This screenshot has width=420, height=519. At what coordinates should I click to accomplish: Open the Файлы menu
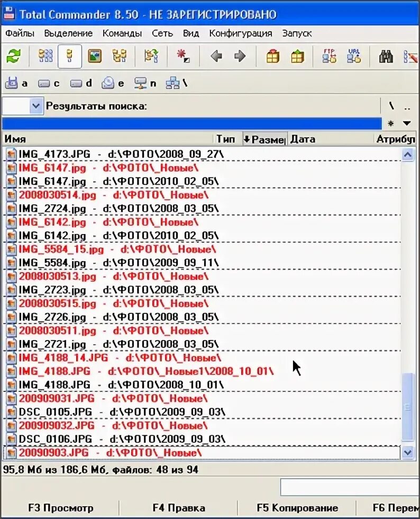20,33
